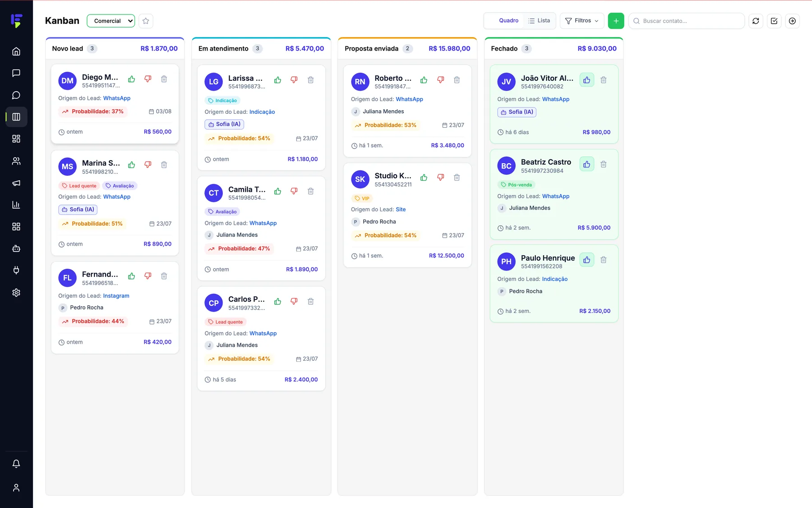Click the Buscar contato search field
This screenshot has width=812, height=508.
pos(686,21)
